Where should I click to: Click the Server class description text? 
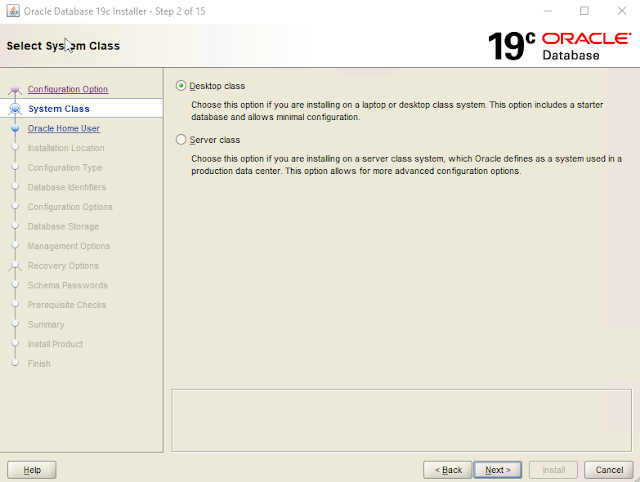click(x=407, y=165)
